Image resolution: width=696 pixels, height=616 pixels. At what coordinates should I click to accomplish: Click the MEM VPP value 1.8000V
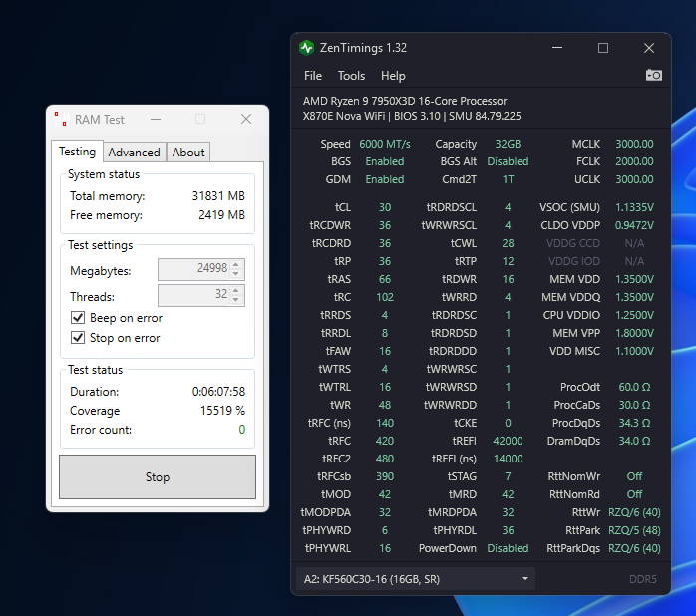coord(634,333)
